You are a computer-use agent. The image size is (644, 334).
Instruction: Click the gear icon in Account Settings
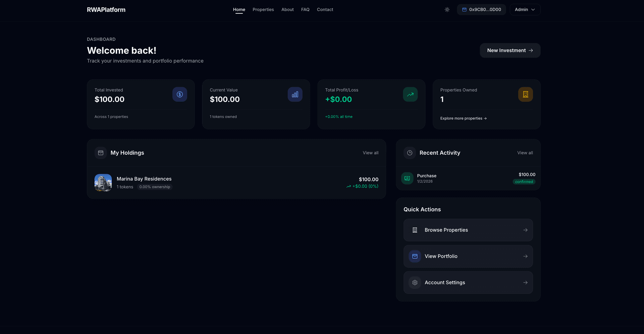coord(415,282)
